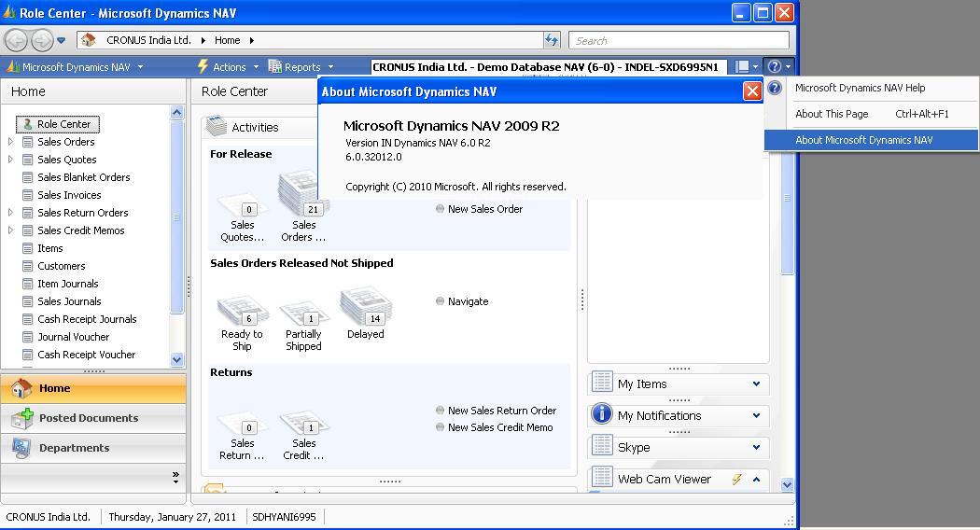Click the My Items list icon
This screenshot has height=530, width=980.
tap(602, 382)
